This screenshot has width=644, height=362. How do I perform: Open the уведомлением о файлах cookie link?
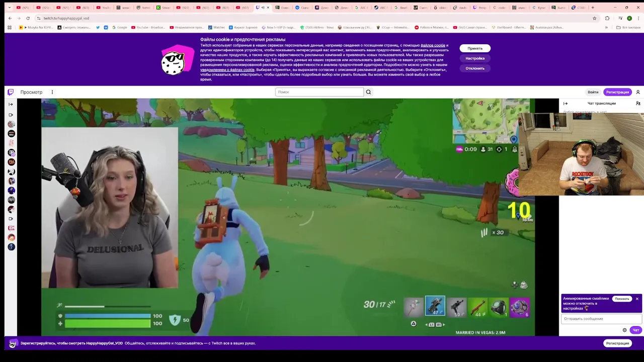pos(227,70)
